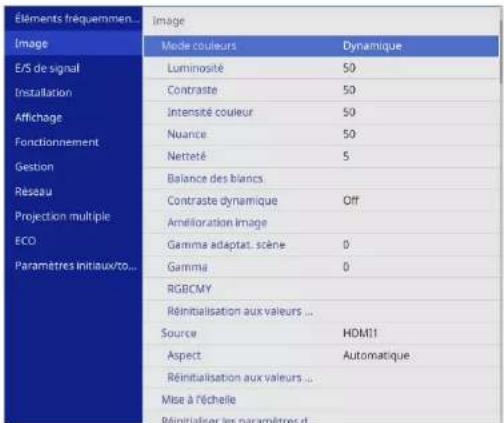The width and height of the screenshot is (504, 423).
Task: Select Gamma adaptat. scène setting
Action: point(321,245)
